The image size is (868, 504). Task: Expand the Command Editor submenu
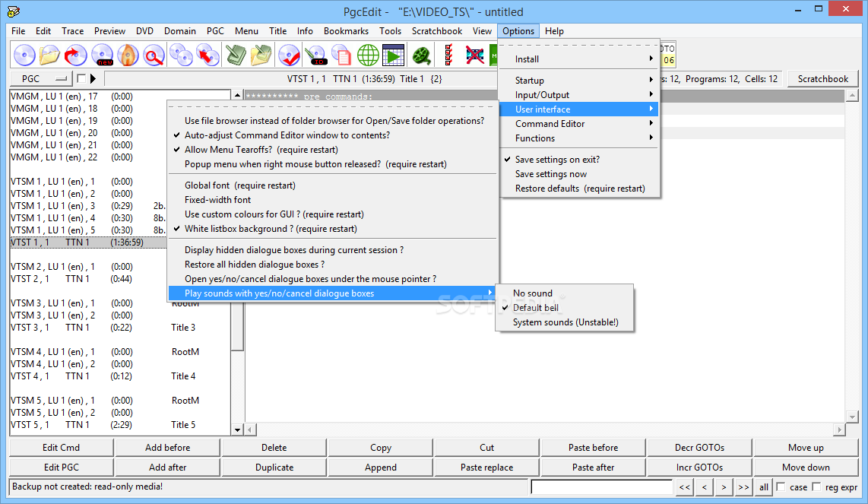[x=580, y=123]
